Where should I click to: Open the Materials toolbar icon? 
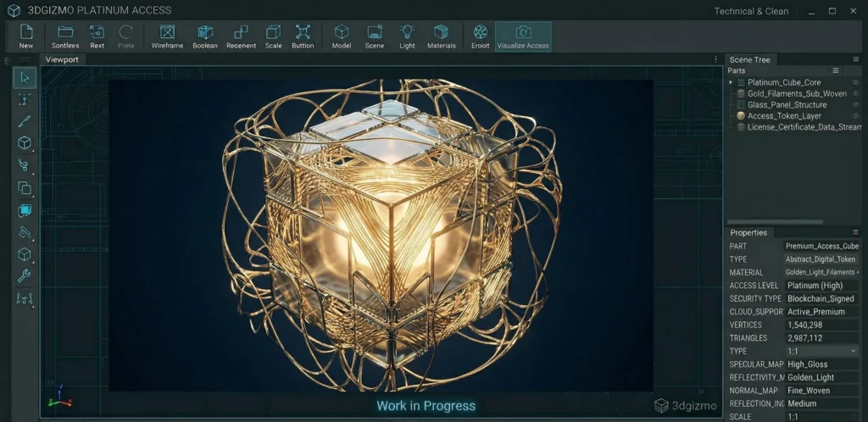441,36
